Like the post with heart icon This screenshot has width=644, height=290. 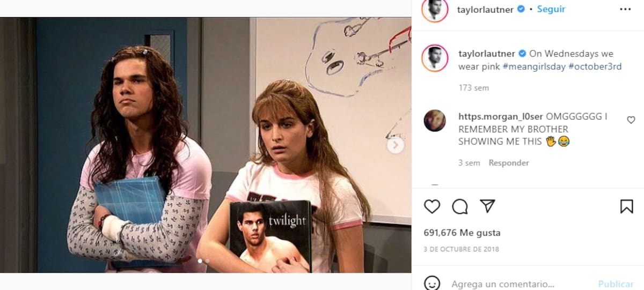432,206
